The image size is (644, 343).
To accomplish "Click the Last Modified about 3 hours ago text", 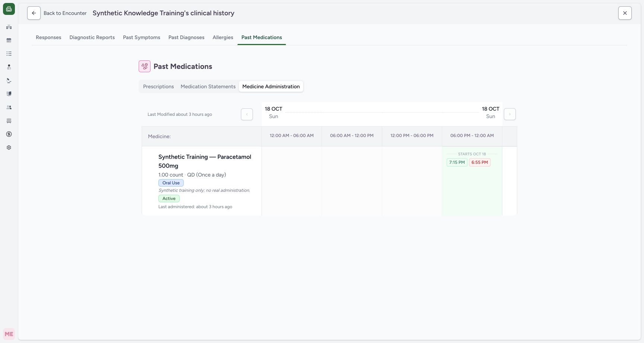I will (180, 114).
